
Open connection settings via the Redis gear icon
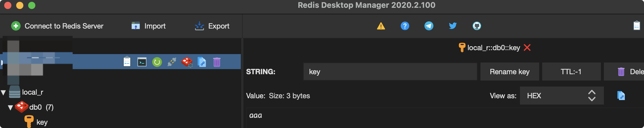(187, 62)
